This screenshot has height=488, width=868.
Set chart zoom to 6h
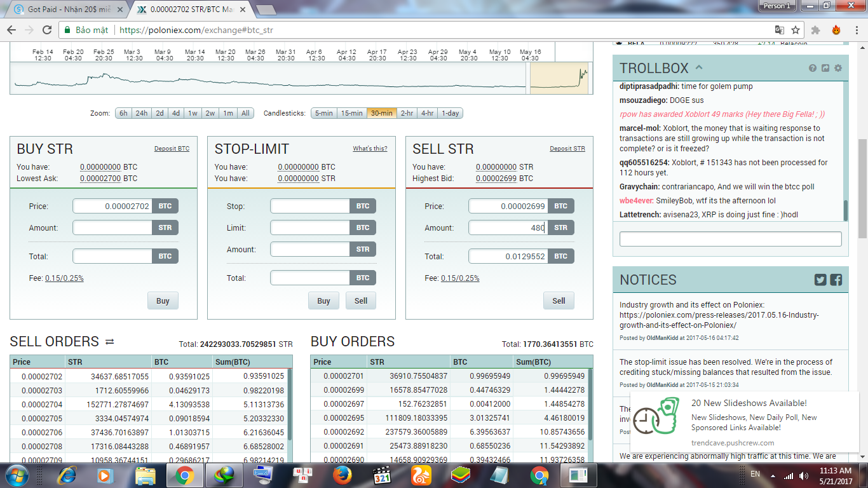click(x=123, y=113)
